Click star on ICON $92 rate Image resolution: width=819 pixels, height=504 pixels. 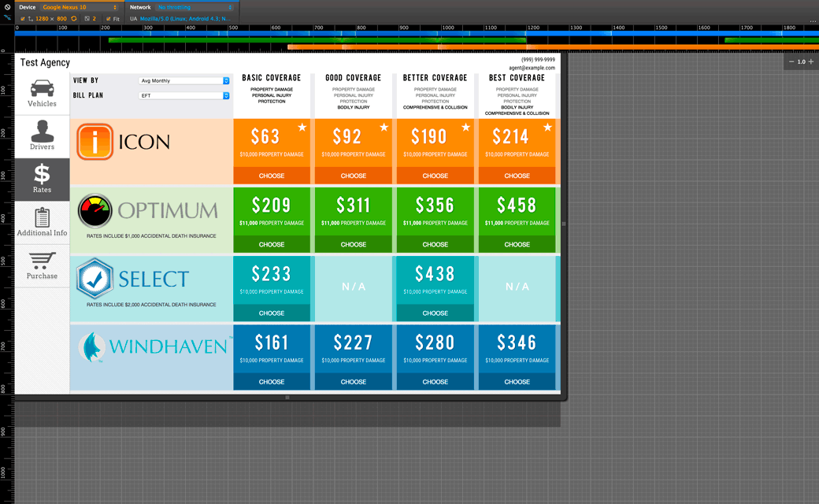pyautogui.click(x=384, y=128)
